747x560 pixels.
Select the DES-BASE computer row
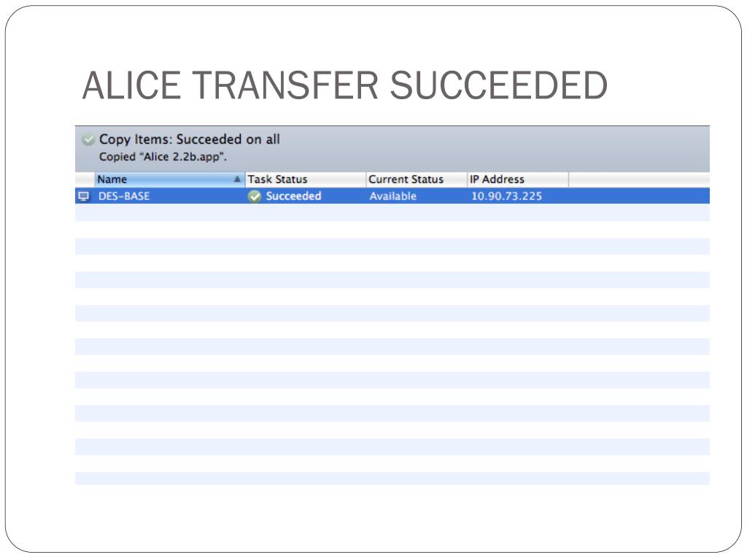coord(392,196)
